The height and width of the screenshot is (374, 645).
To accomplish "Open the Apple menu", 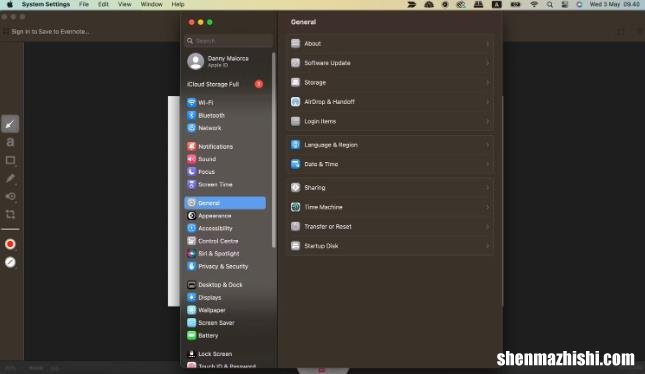I will coord(10,4).
